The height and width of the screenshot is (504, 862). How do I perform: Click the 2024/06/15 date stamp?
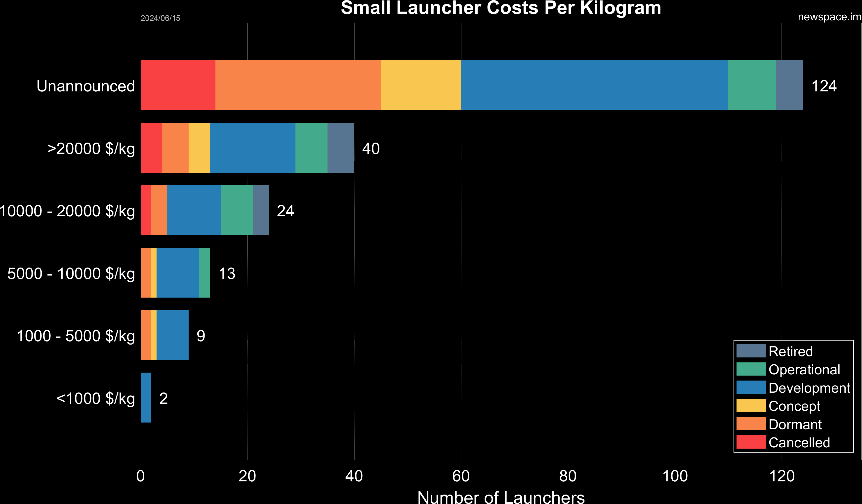point(161,18)
